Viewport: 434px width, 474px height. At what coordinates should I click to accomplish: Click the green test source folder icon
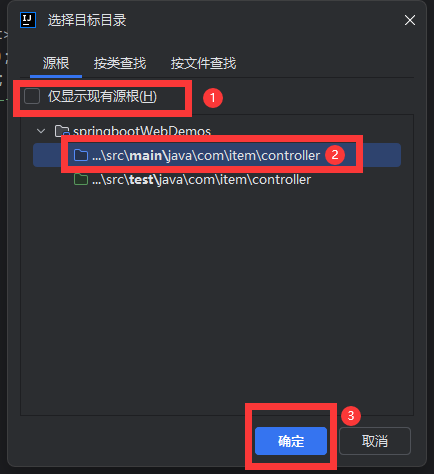click(81, 180)
